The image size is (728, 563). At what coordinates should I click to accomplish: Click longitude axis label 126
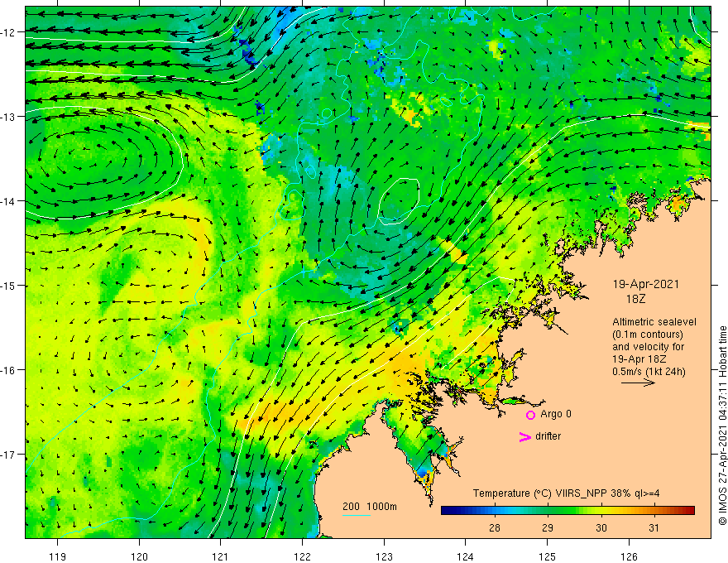pos(629,556)
